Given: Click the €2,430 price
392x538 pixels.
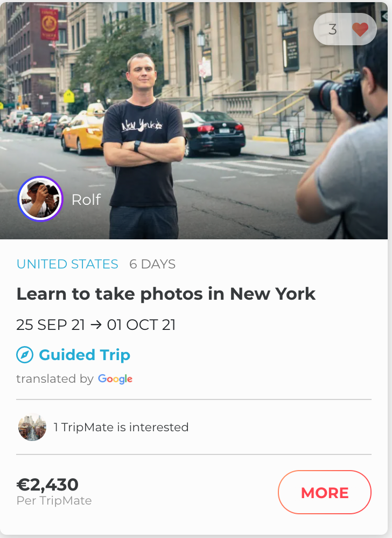Looking at the screenshot, I should click(x=47, y=484).
